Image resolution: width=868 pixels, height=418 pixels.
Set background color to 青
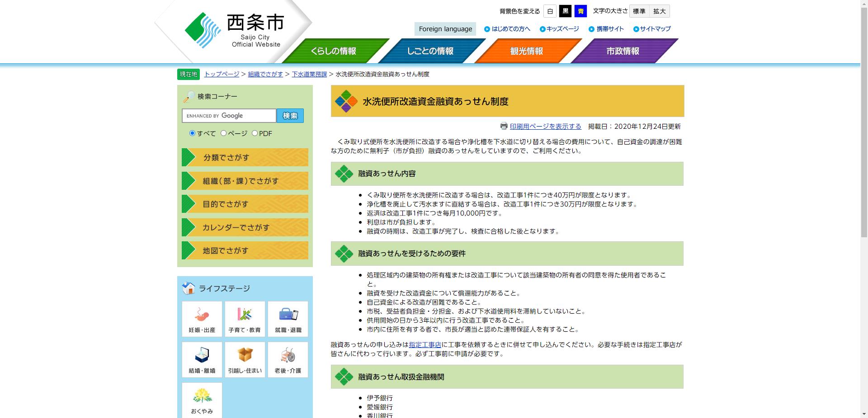tap(580, 11)
